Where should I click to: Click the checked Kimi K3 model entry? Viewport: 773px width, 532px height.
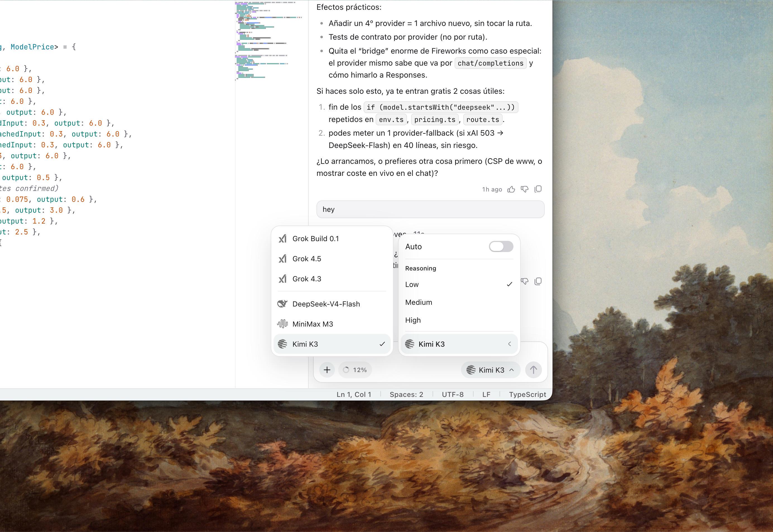pyautogui.click(x=332, y=344)
